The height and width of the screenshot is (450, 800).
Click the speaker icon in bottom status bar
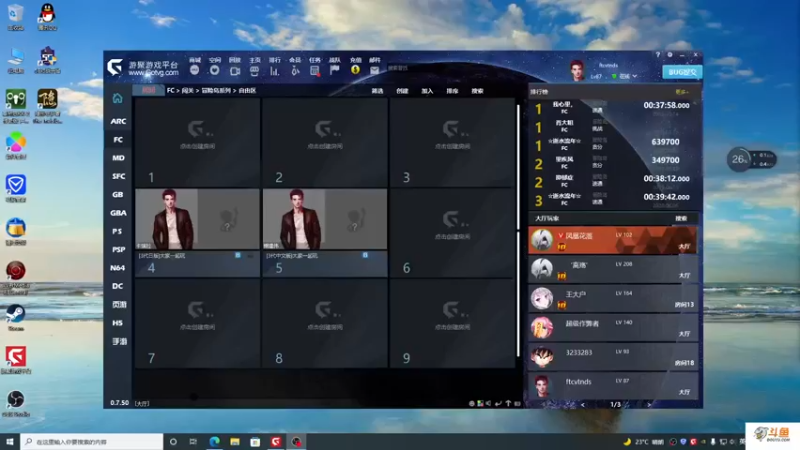point(488,403)
